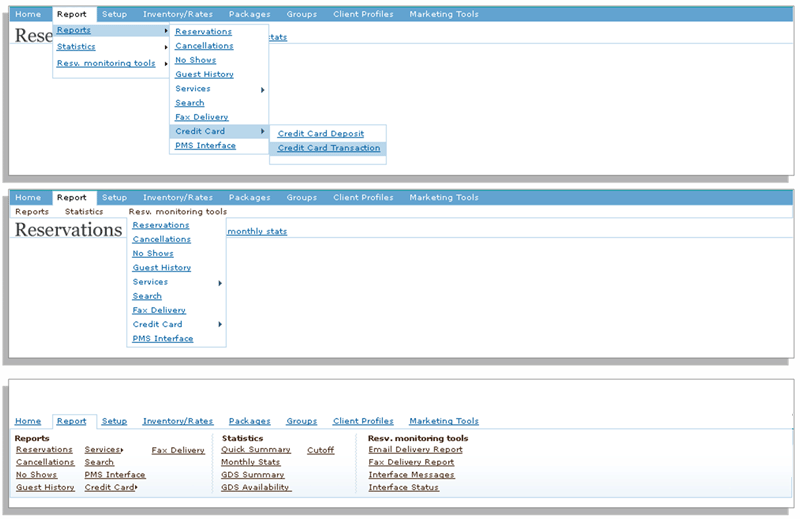Click the Cutoff link under Statistics

coord(321,450)
